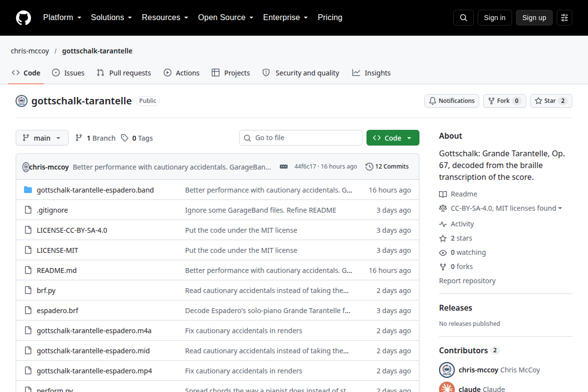Image resolution: width=588 pixels, height=392 pixels.
Task: Open the brf.py file
Action: pyautogui.click(x=46, y=291)
